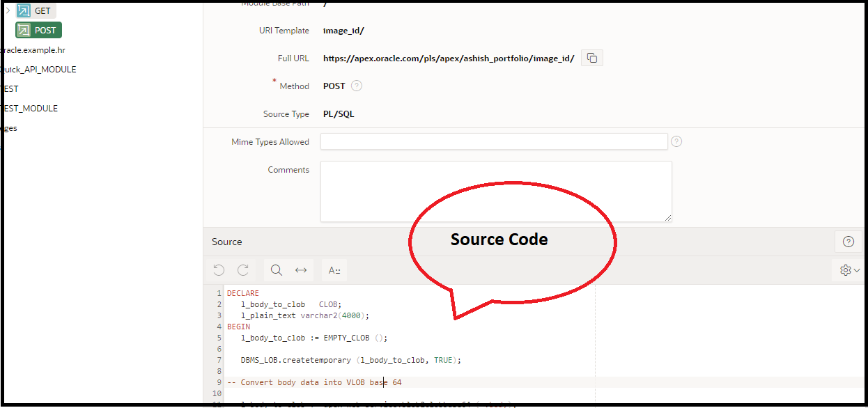Screen dimensions: 868x408
Task: Open EST_MODULE from the sidebar
Action: click(30, 108)
